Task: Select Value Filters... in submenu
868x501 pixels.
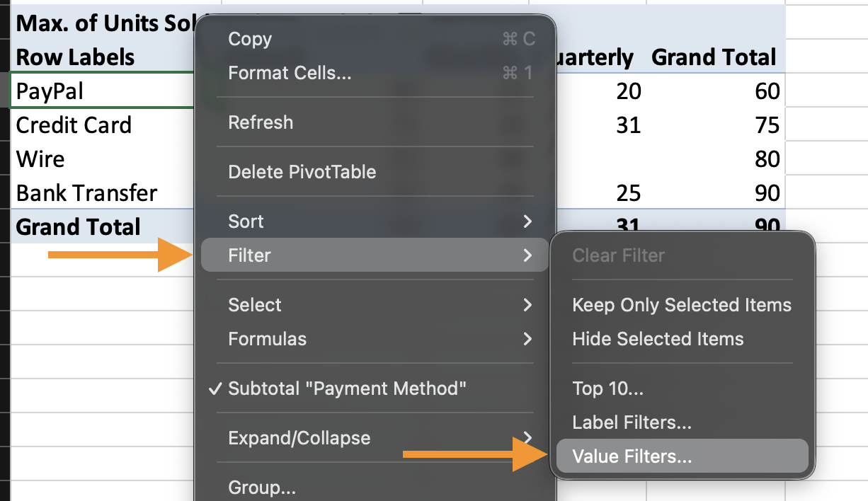Action: click(632, 456)
